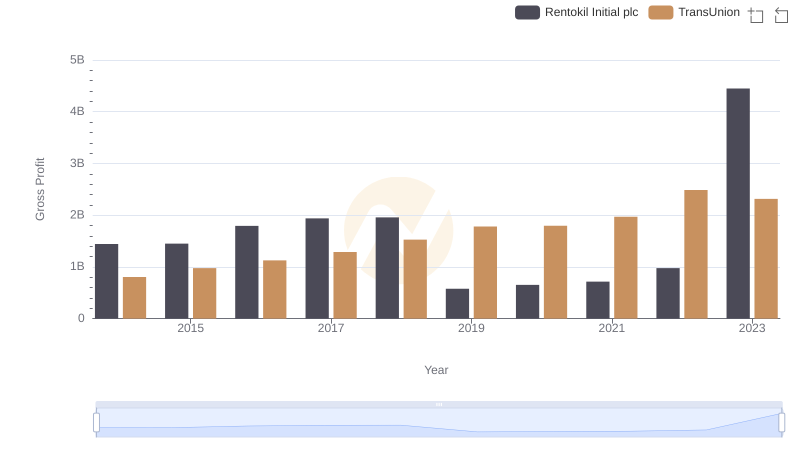Click the 2B y-axis label
The width and height of the screenshot is (800, 461).
coord(77,215)
